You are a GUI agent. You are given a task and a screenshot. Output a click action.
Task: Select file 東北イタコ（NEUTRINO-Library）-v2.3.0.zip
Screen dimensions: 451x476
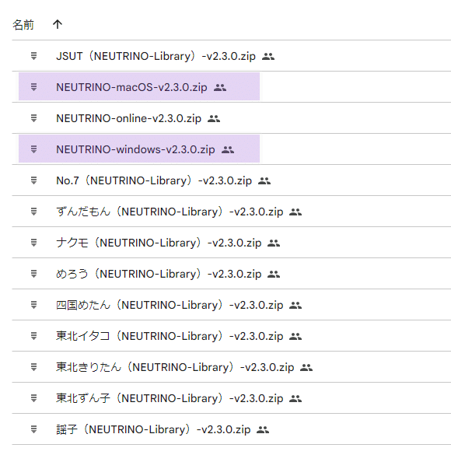pos(170,336)
